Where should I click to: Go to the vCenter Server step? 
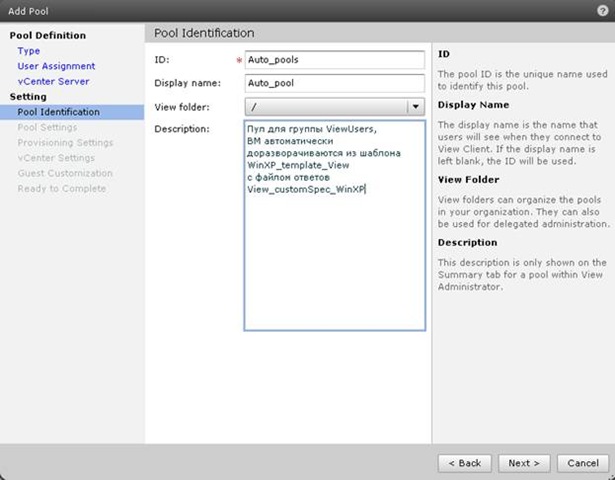click(x=53, y=81)
